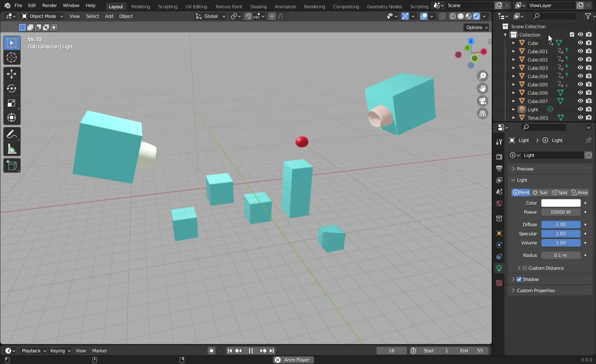Hide Cube.003 with its eye icon
The image size is (596, 364).
(x=580, y=68)
